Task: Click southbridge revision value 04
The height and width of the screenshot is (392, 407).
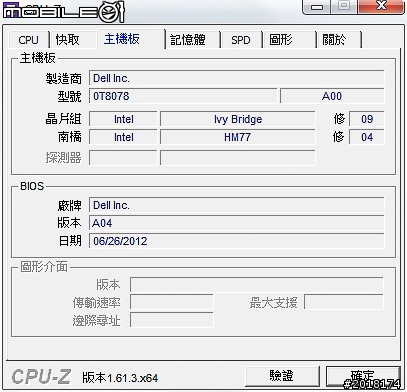Action: 367,137
